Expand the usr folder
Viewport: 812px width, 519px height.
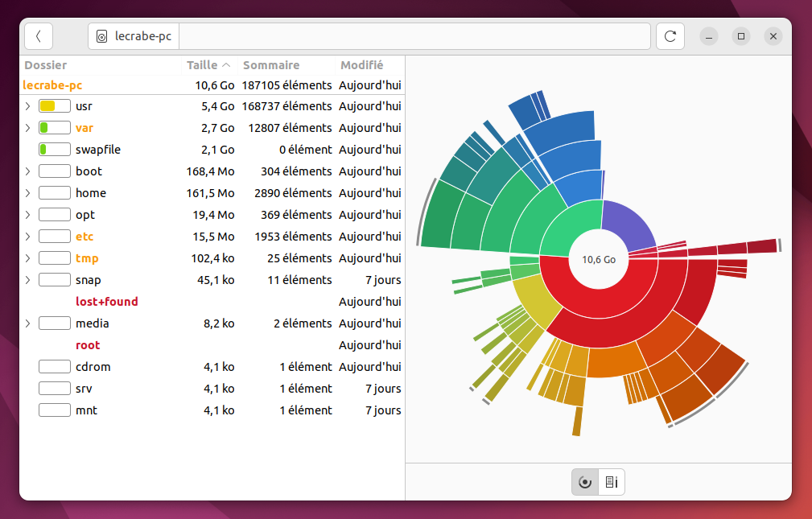[x=28, y=106]
